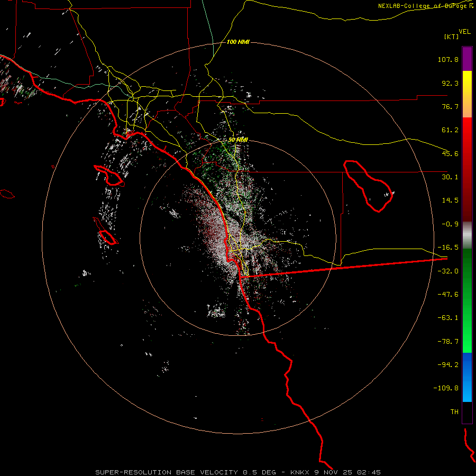
Task: Select the black TH segment of the color bar
Action: coord(467,413)
